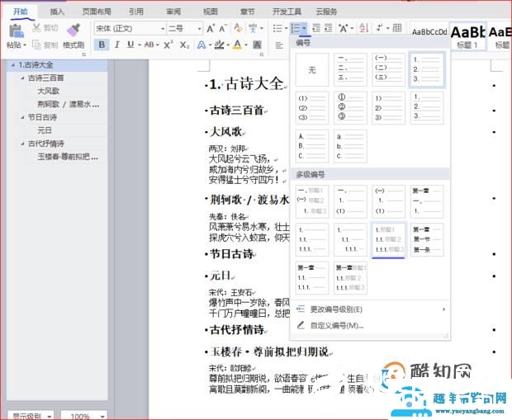Open the 更改编号级别(E) submenu
This screenshot has height=420, width=512.
(x=370, y=309)
